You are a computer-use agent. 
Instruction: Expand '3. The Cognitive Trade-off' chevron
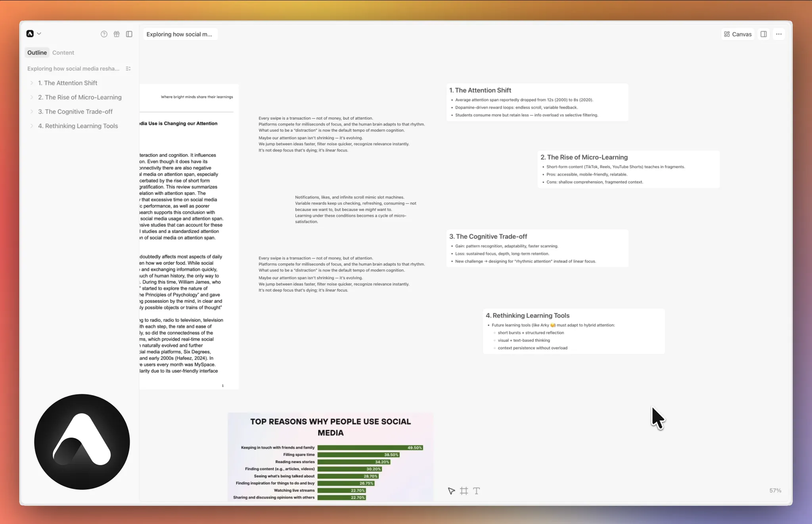32,111
